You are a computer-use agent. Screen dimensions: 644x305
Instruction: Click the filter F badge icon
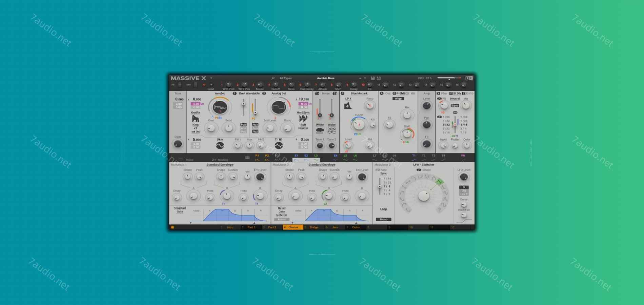click(x=342, y=94)
